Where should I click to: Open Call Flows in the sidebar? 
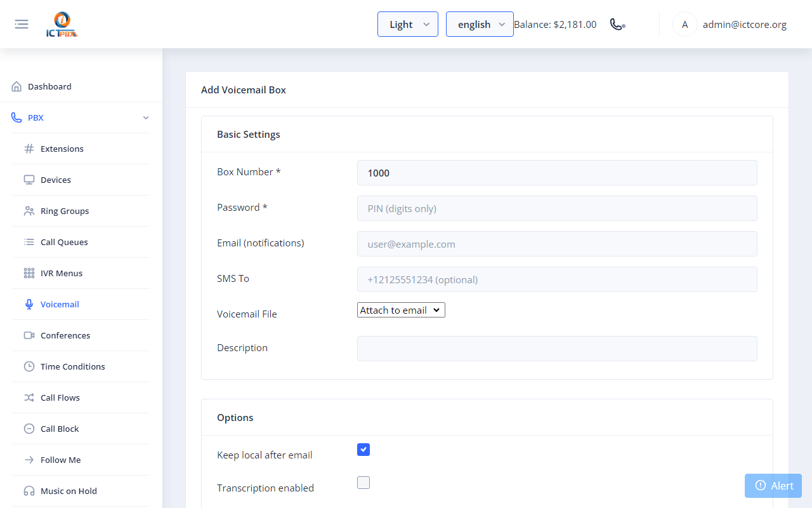(81, 398)
